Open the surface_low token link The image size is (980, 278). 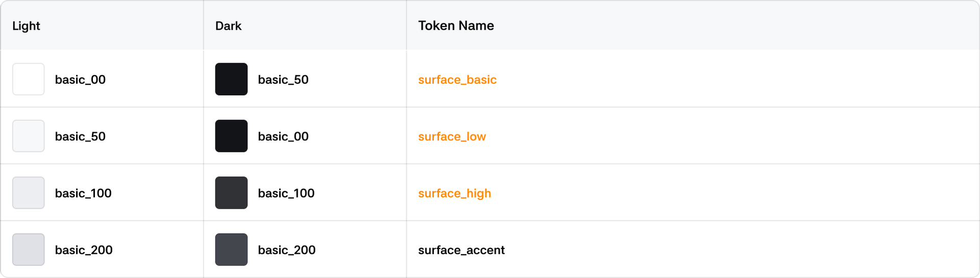(452, 137)
